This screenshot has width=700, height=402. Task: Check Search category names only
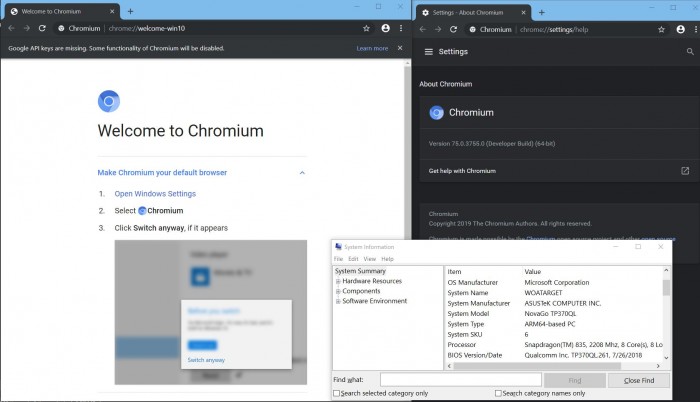(x=498, y=394)
